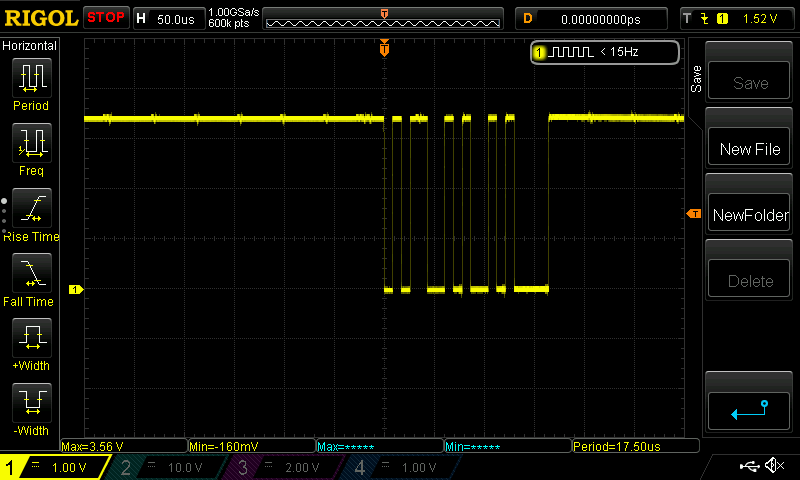Viewport: 800px width, 480px height.
Task: Click the cyan Max=***** measurement
Action: (380, 446)
